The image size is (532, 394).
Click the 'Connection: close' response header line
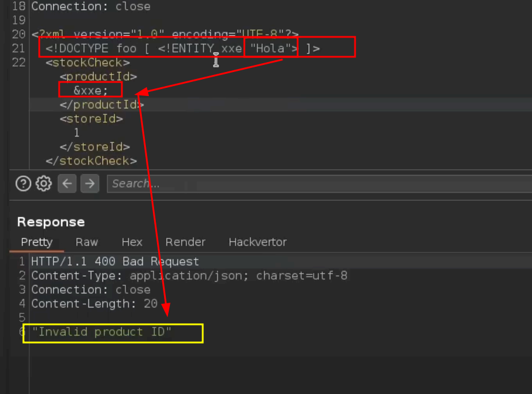coord(91,290)
